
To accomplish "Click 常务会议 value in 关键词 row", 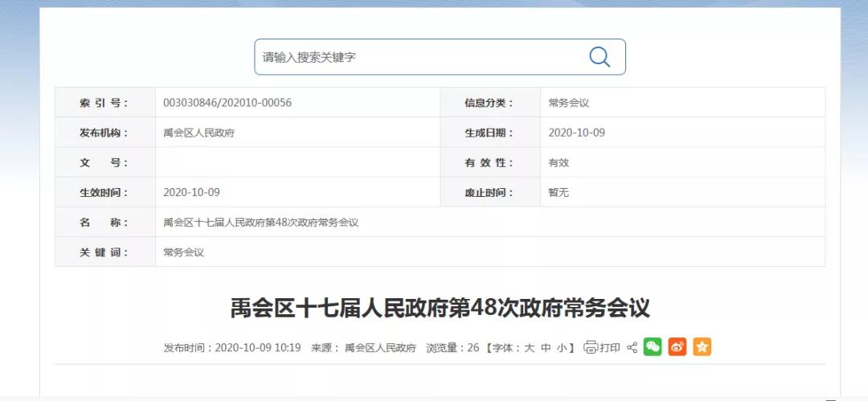I will (x=183, y=252).
